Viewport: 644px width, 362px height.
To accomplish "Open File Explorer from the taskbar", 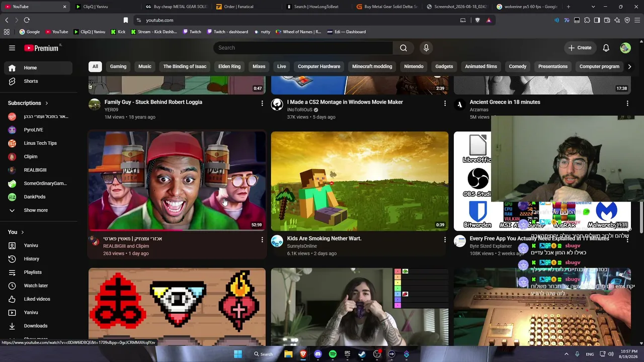I will pyautogui.click(x=288, y=354).
